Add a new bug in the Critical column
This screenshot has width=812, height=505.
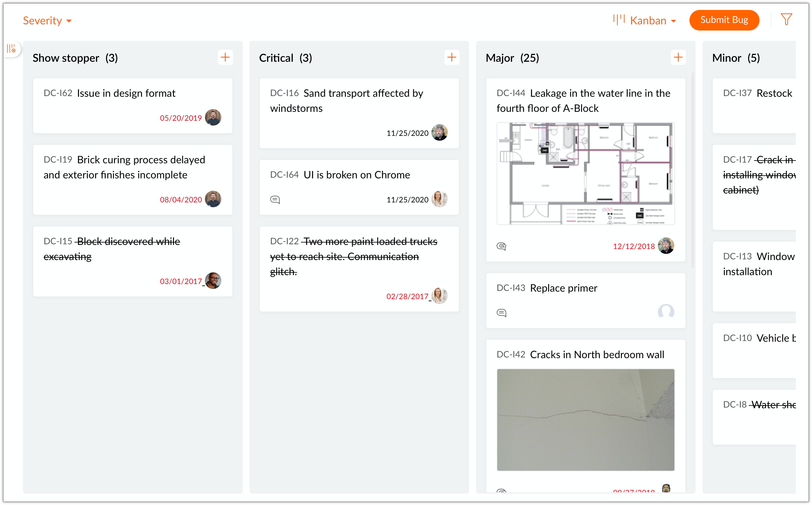tap(452, 57)
